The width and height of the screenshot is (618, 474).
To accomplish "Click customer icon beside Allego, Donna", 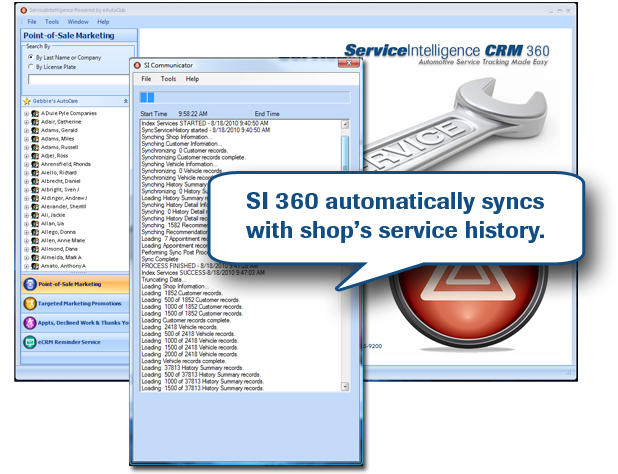I will click(35, 232).
